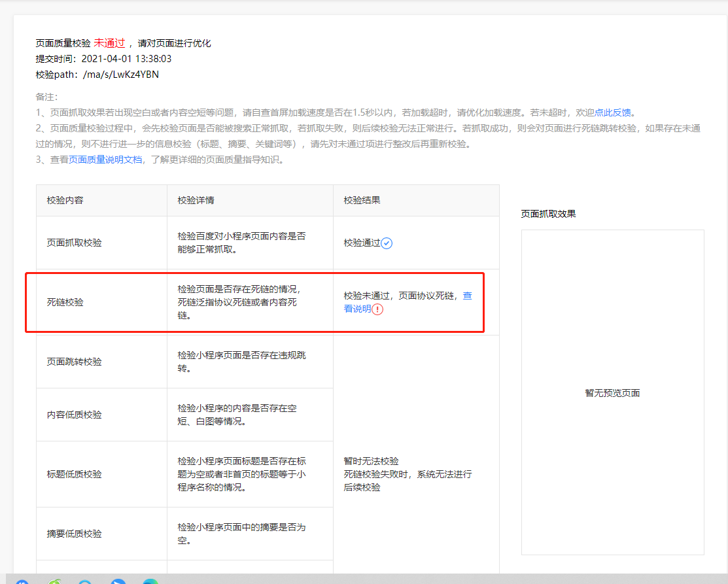
Task: Select the 摘要低质校验 row label
Action: tap(75, 534)
